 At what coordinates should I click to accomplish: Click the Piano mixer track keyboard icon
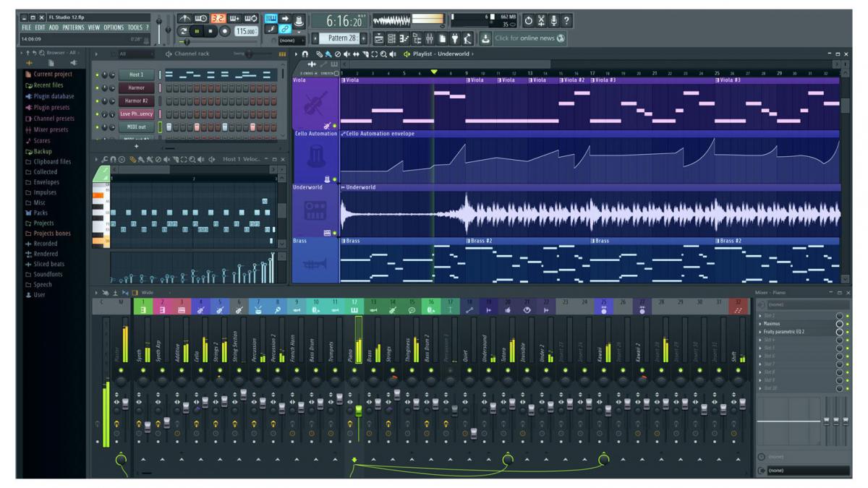[354, 310]
